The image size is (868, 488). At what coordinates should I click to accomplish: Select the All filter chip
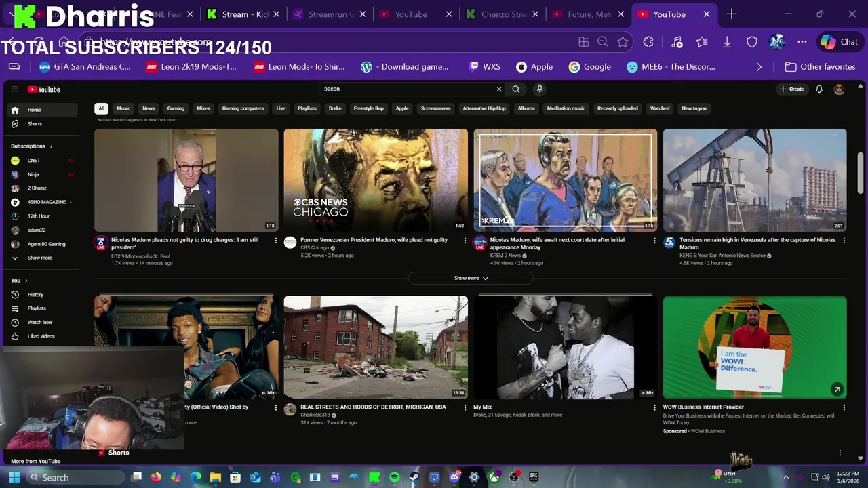101,108
